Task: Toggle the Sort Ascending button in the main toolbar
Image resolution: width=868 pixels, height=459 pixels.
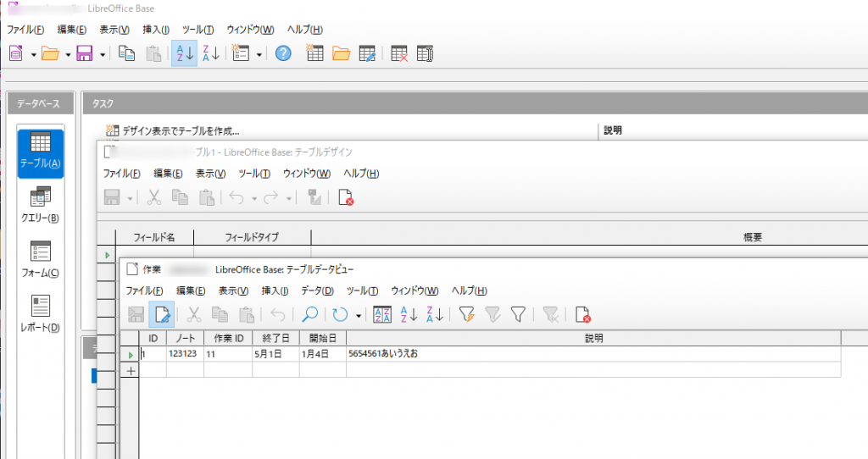Action: coord(184,53)
